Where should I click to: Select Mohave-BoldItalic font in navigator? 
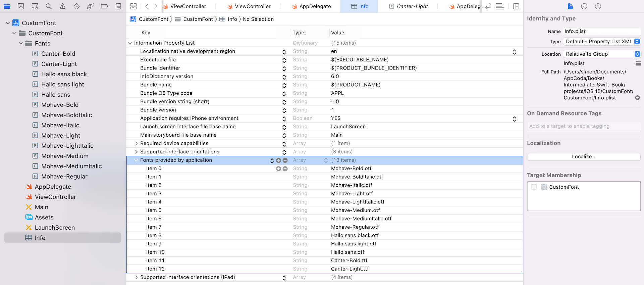click(66, 115)
